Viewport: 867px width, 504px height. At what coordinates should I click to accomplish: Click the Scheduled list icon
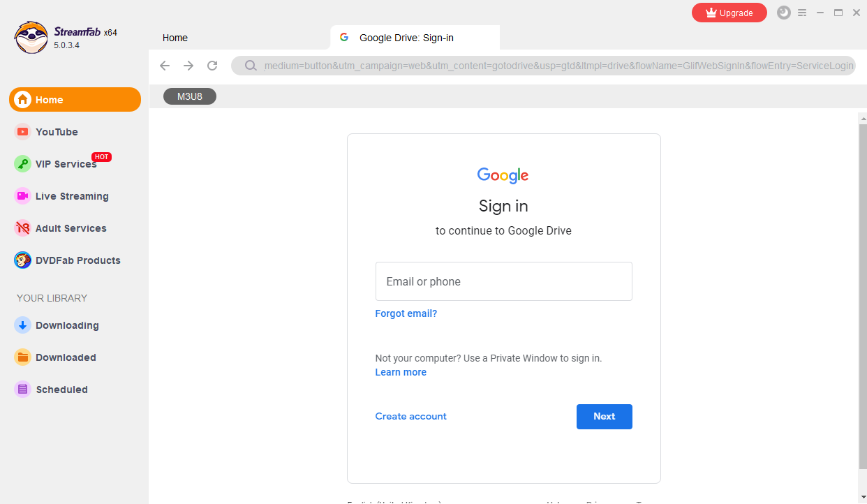click(23, 390)
